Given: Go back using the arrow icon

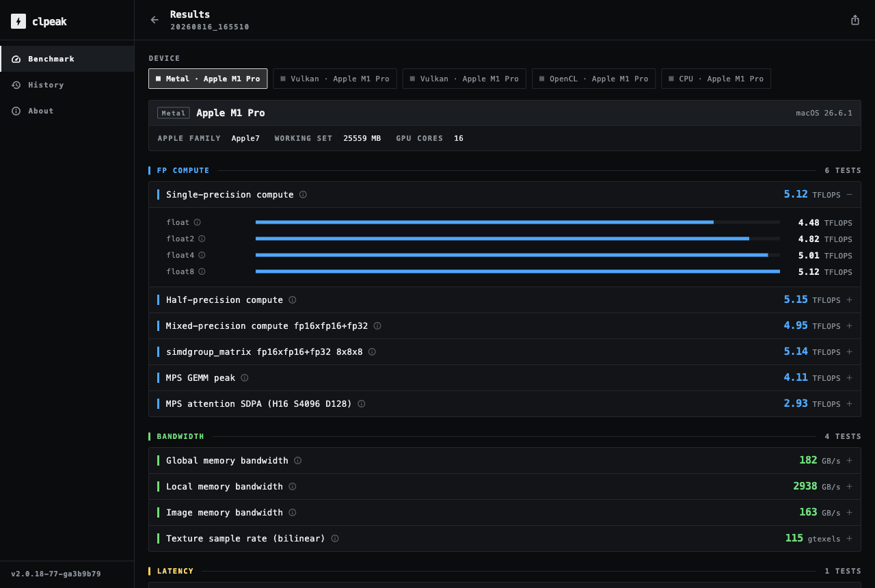Looking at the screenshot, I should click(154, 20).
